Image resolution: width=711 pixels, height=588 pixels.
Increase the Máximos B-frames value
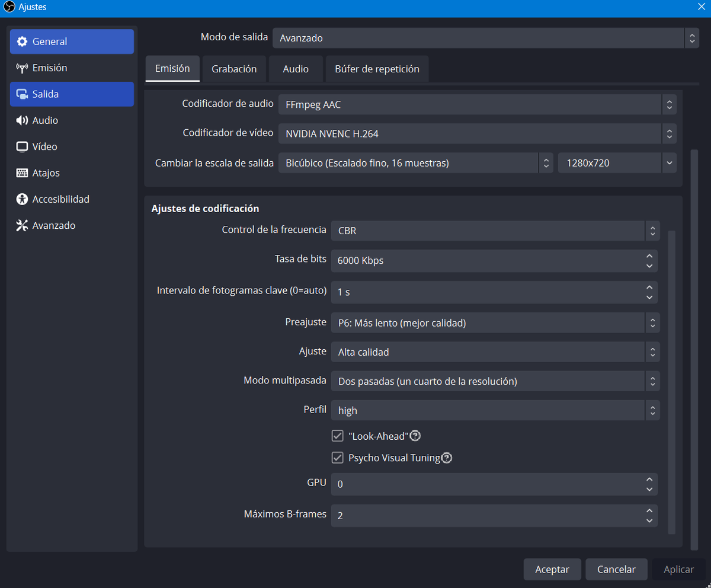[649, 510]
